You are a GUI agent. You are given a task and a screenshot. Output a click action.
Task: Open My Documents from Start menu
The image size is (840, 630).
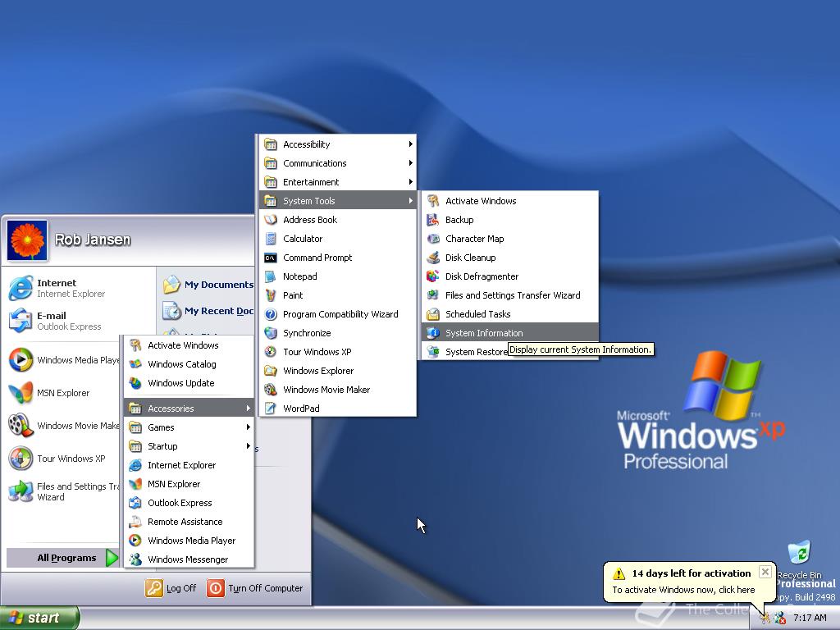pos(208,285)
